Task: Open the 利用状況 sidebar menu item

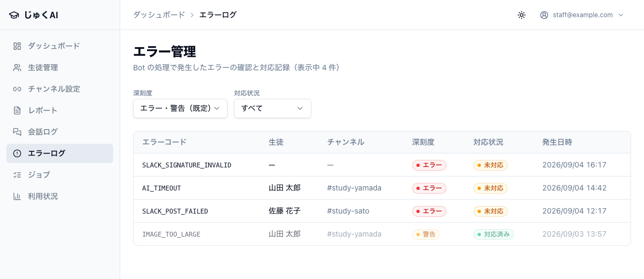Action: [x=60, y=196]
